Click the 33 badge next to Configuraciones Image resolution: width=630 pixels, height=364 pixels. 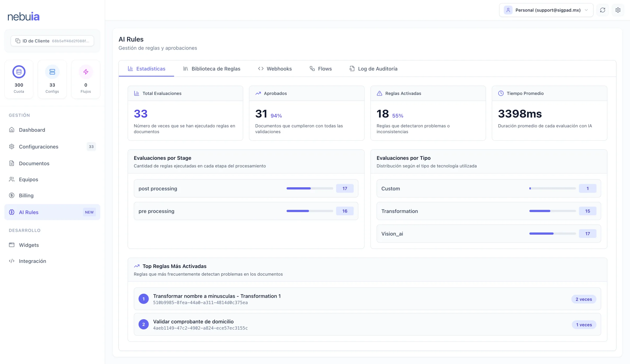pos(91,146)
